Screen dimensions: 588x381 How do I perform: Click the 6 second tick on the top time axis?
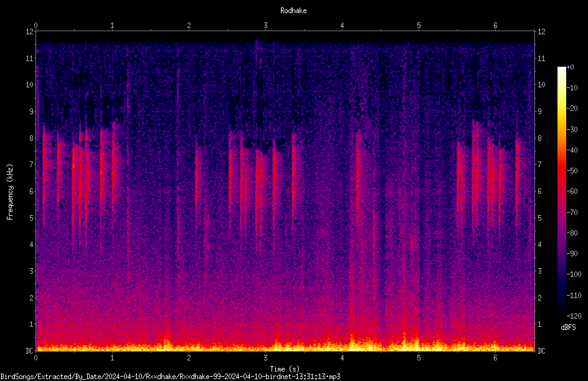(x=495, y=26)
